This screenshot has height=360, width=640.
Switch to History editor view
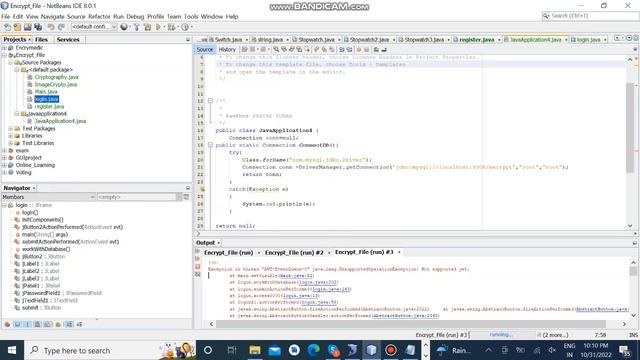tap(227, 49)
